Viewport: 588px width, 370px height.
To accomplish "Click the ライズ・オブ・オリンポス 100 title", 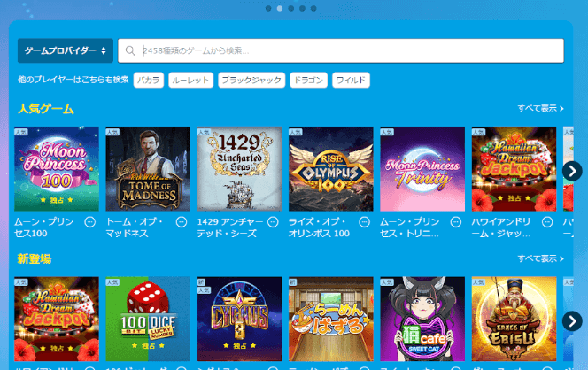I will point(319,227).
